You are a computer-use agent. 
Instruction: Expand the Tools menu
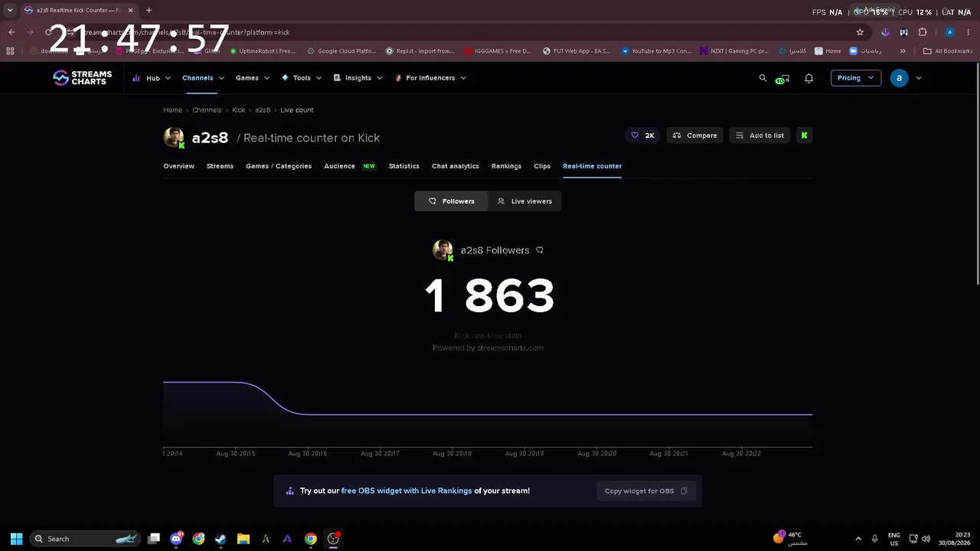tap(302, 78)
